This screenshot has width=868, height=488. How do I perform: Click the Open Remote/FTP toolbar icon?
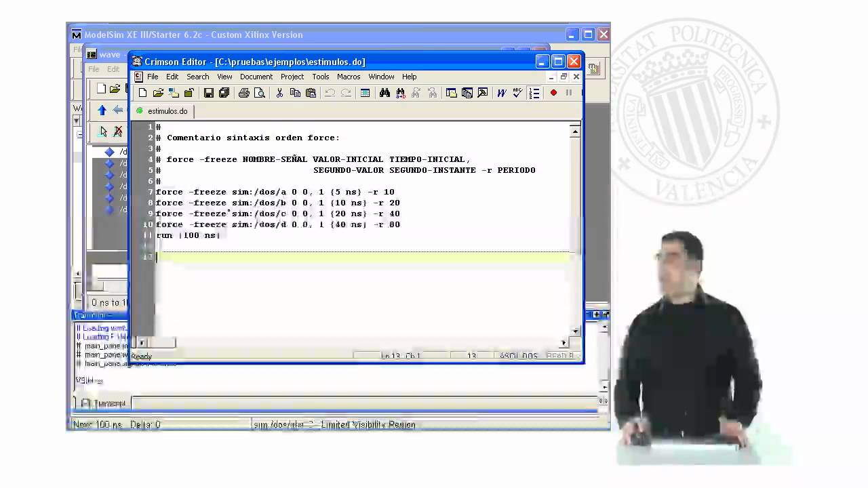(174, 93)
